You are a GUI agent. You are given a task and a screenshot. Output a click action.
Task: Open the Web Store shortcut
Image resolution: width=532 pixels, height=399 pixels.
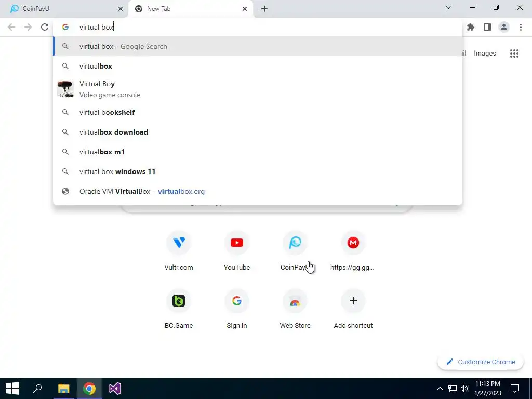295,310
